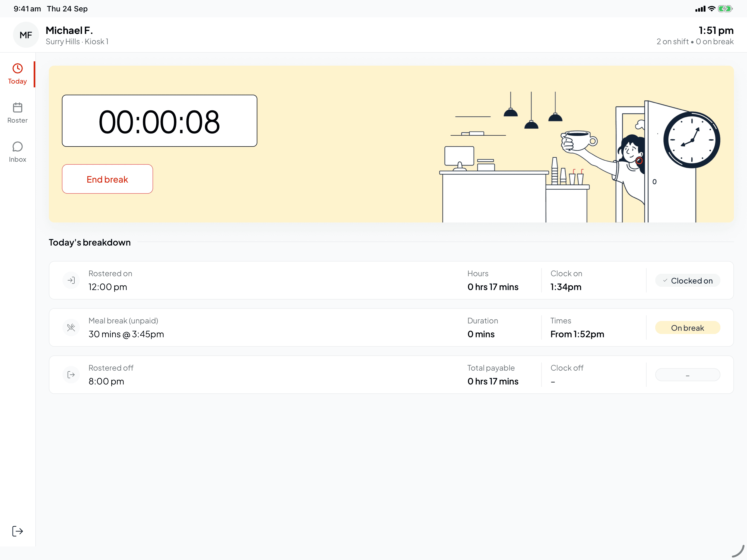Viewport: 747px width, 560px height.
Task: Click '2 on shift • 0 on break' text
Action: [695, 42]
